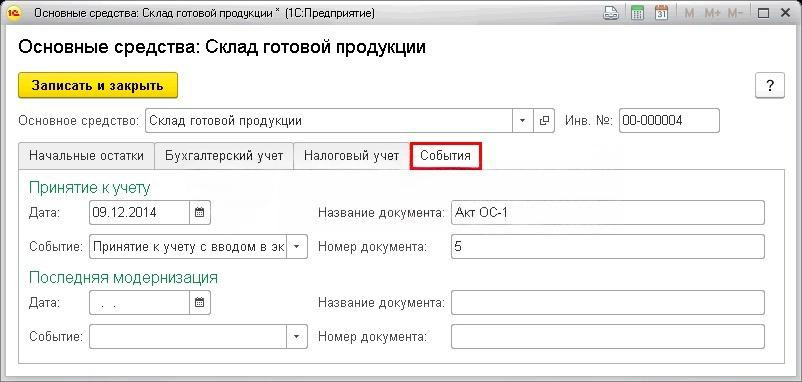Select the События tab
This screenshot has height=382, width=802.
click(445, 156)
